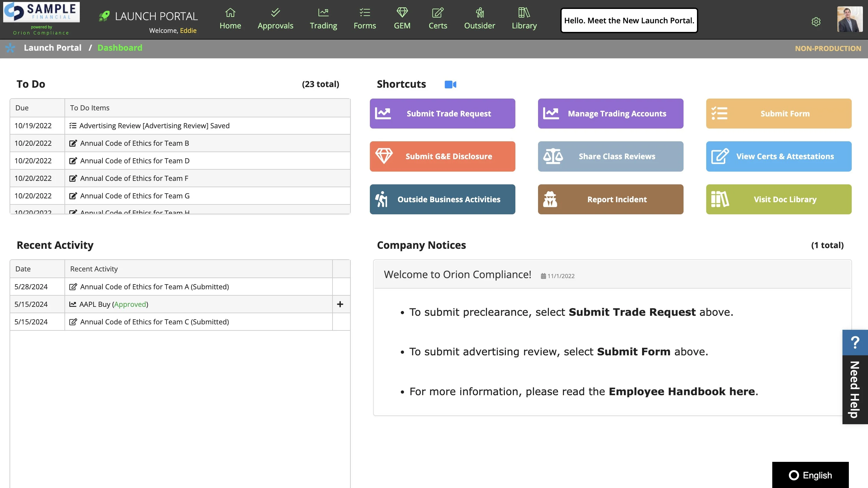
Task: Click the Dashboard breadcrumb link
Action: tap(120, 48)
